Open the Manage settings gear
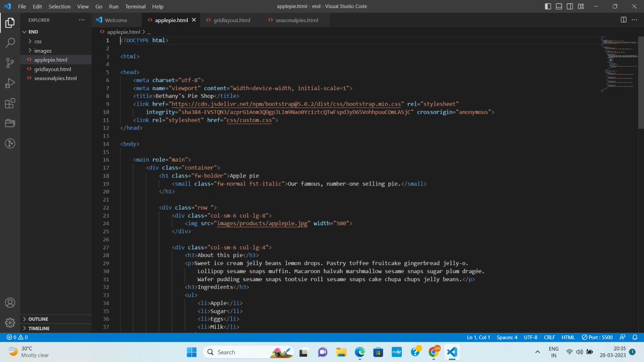This screenshot has width=644, height=362. point(10,322)
